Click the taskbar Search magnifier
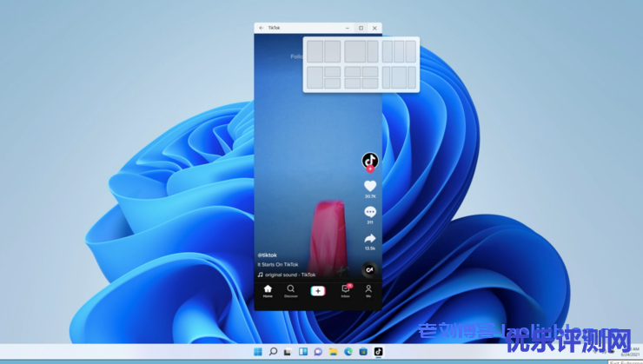643x364 pixels. [x=273, y=352]
